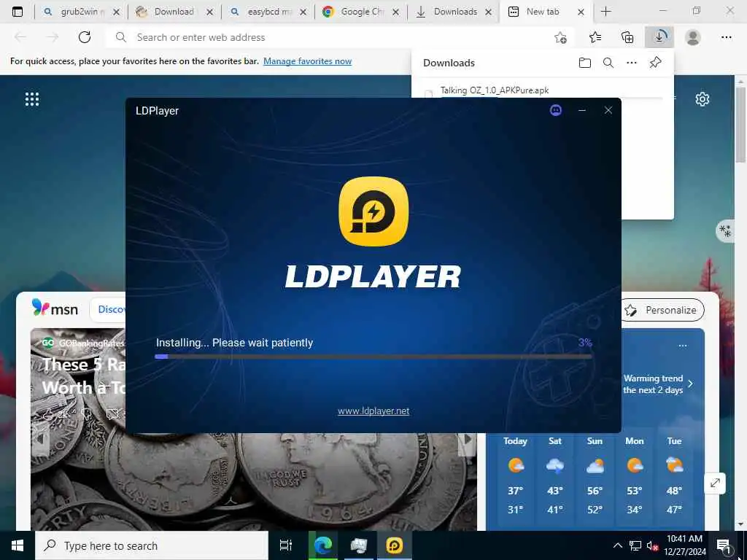
Task: Open the msn logo link
Action: pyautogui.click(x=55, y=308)
